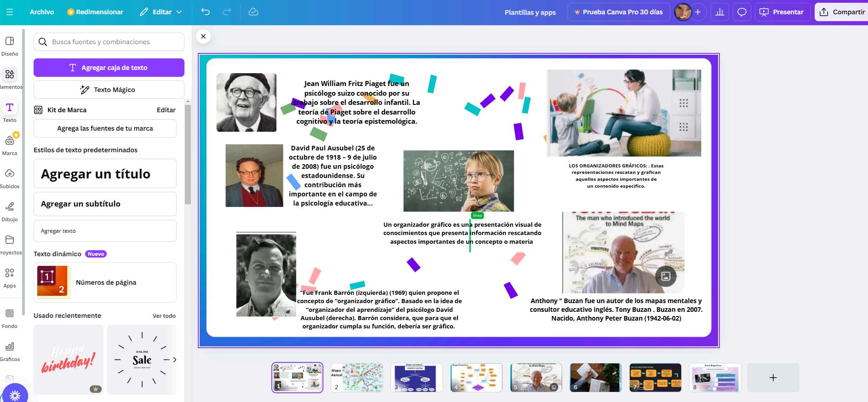Click the Canva assistant snowflake button
This screenshot has width=868, height=402.
(15, 395)
